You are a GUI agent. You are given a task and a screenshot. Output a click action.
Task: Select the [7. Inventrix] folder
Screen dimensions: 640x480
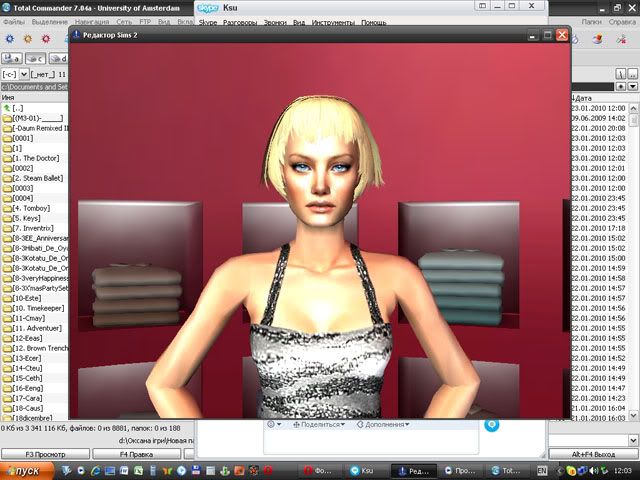(28, 228)
